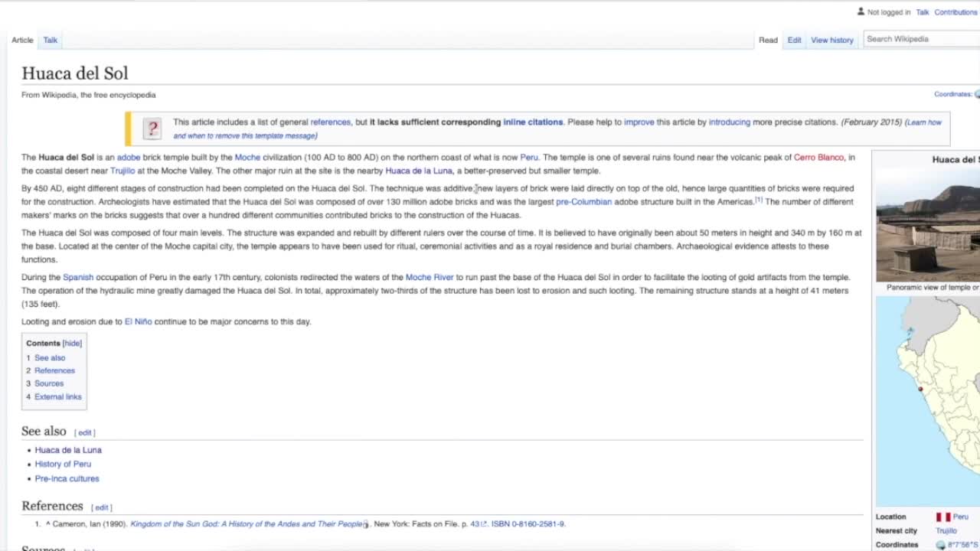Click the Learn how template message link
The image size is (980, 551).
pyautogui.click(x=557, y=129)
